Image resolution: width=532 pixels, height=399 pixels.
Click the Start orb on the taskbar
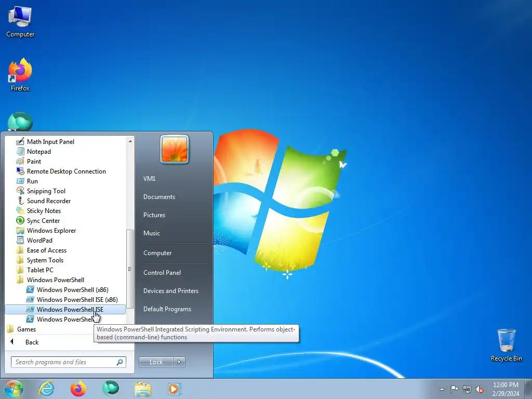(x=14, y=389)
